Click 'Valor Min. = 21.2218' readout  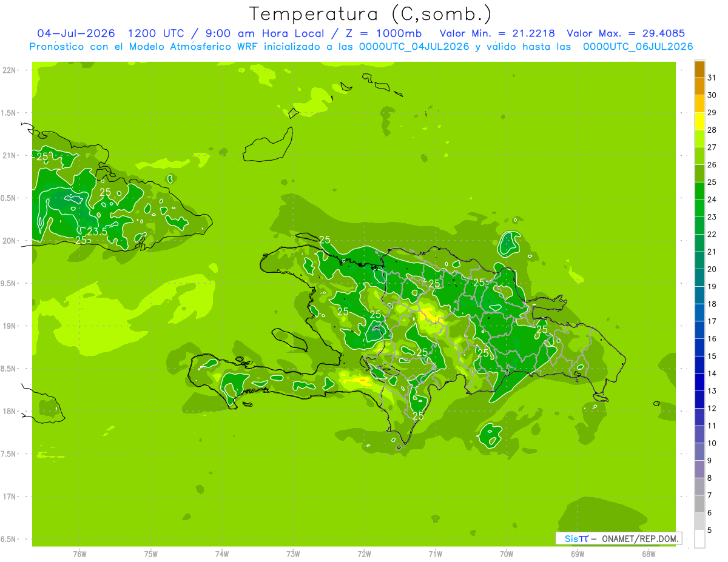(497, 33)
